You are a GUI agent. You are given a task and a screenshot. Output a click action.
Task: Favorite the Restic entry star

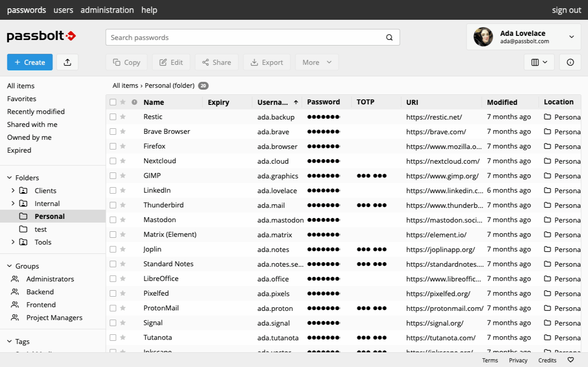pos(123,117)
